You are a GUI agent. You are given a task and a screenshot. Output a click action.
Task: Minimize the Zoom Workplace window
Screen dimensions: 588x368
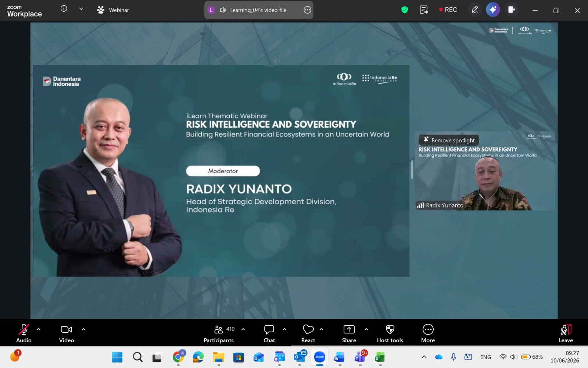point(535,10)
